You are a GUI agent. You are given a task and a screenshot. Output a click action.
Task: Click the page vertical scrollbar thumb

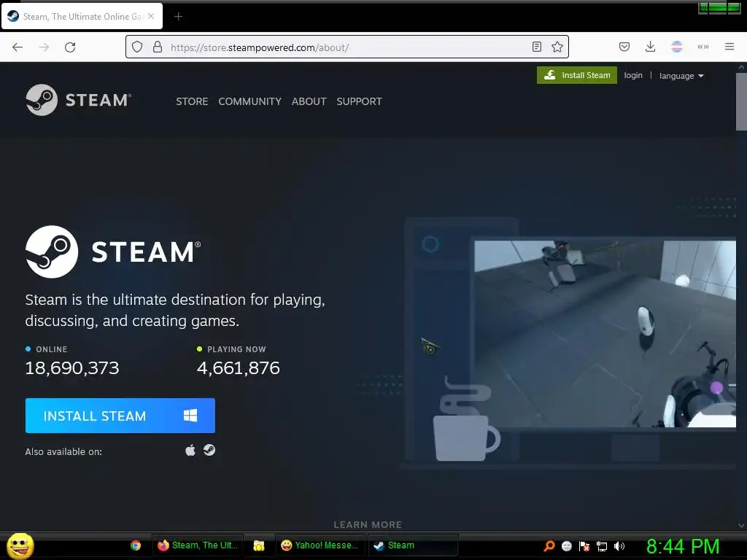tap(741, 101)
